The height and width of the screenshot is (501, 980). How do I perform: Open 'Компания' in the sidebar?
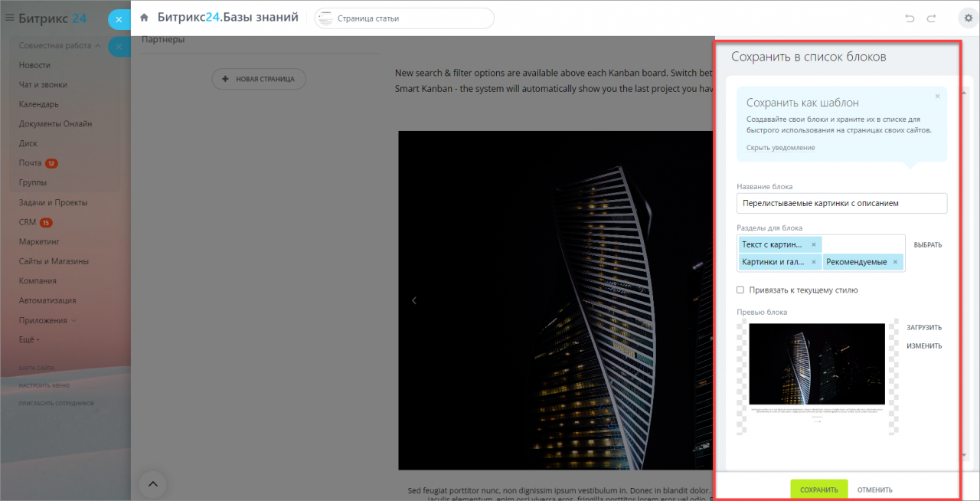pos(38,280)
